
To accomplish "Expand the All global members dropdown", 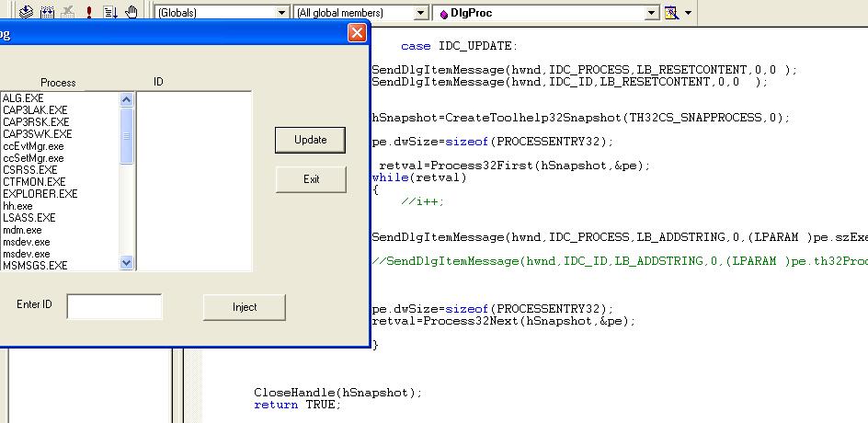I will tap(421, 12).
